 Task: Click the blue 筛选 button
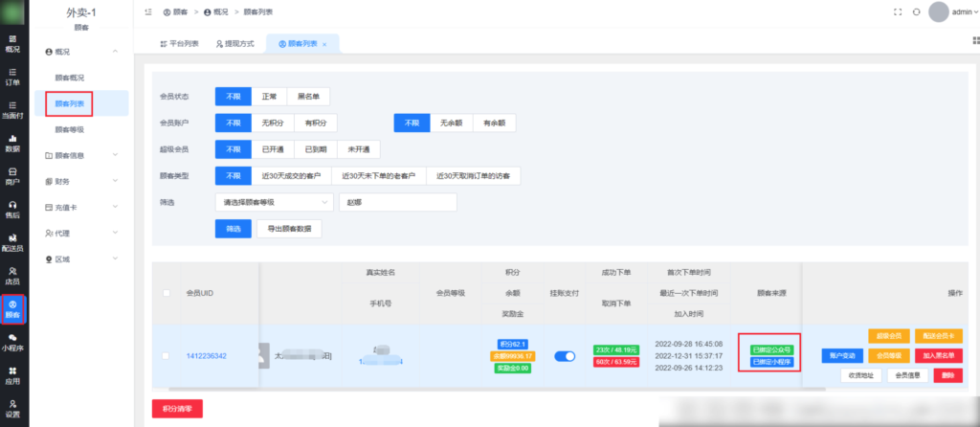coord(234,229)
